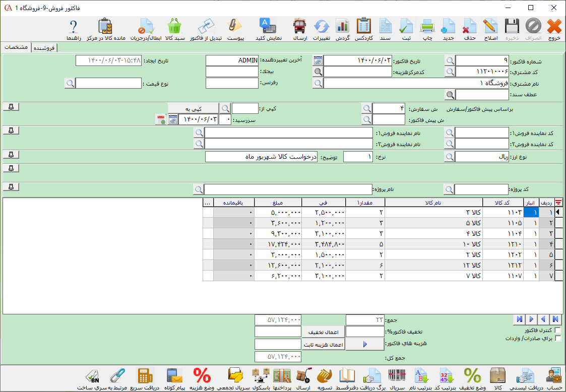Select the مشخصات tab
This screenshot has height=392, width=566.
pos(16,47)
